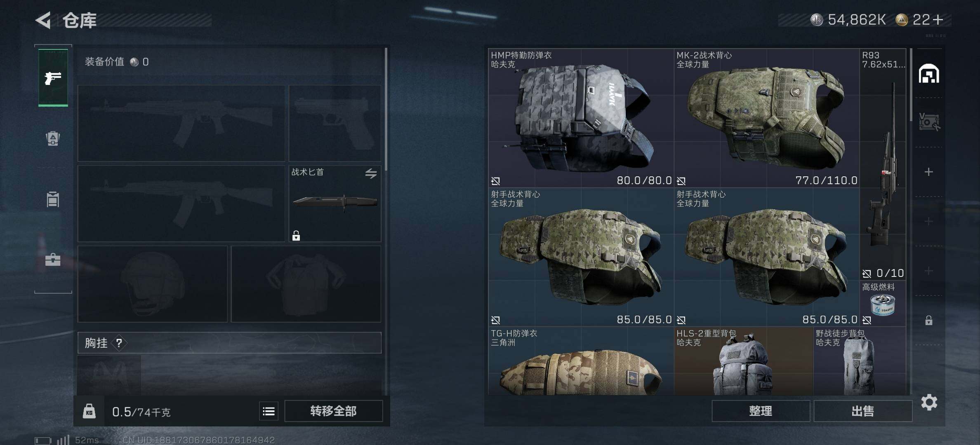This screenshot has width=980, height=445.
Task: Click the question mark next to 胸挂
Action: 119,343
